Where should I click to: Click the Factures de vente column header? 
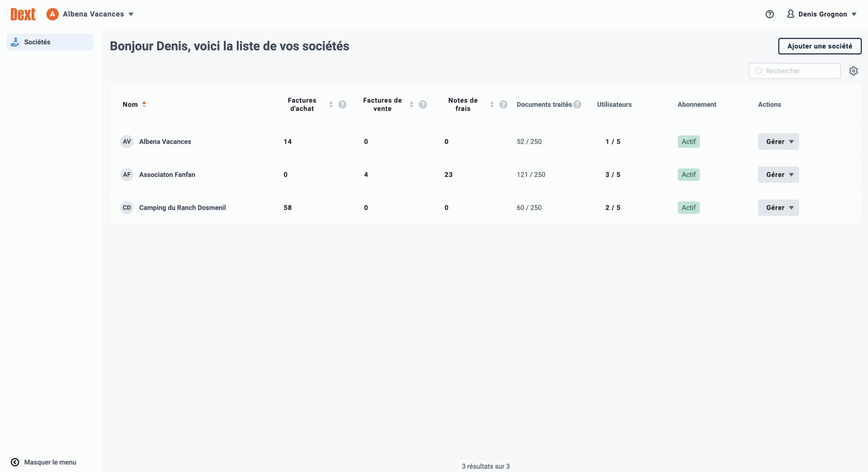(x=382, y=104)
